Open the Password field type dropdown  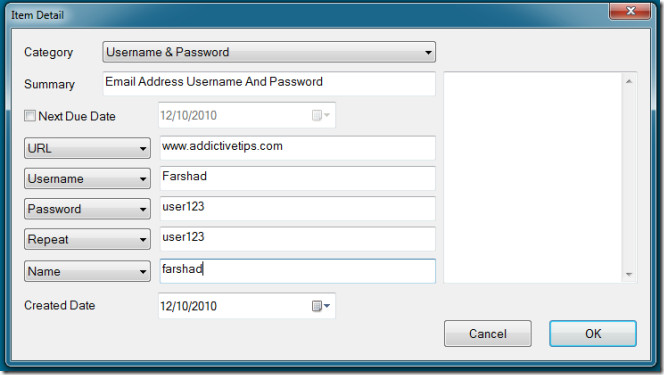click(x=87, y=209)
